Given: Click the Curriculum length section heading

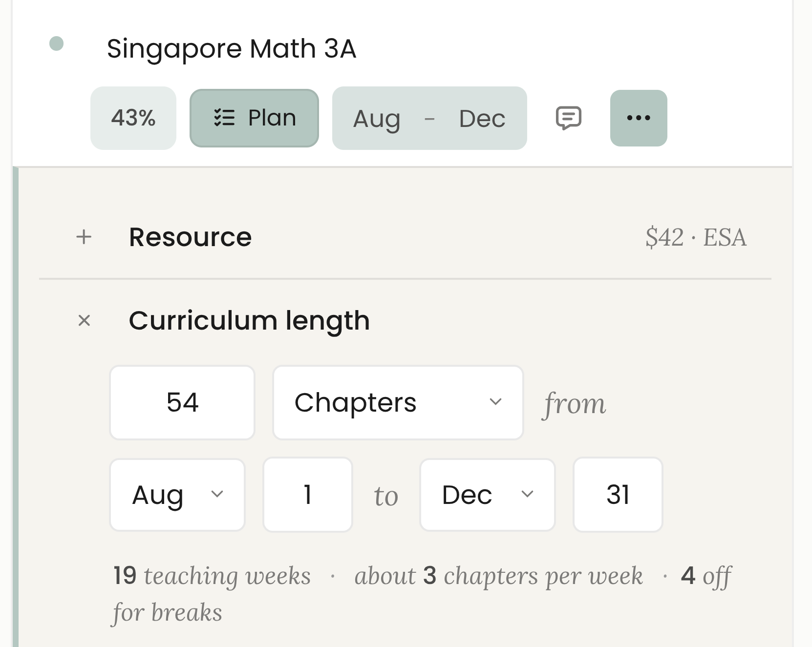Looking at the screenshot, I should click(x=249, y=321).
